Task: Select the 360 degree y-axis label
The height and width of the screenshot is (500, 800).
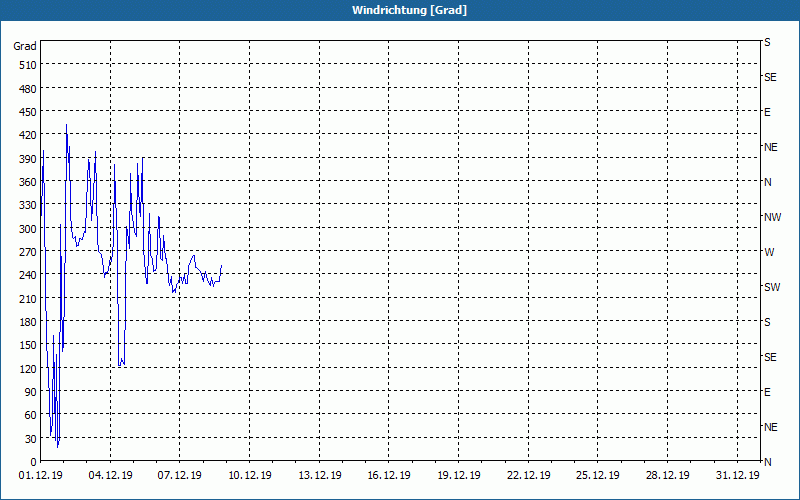Action: click(28, 182)
